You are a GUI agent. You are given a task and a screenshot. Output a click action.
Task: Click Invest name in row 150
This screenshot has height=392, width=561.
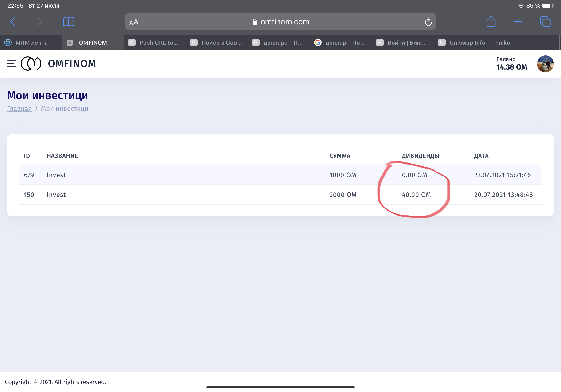pyautogui.click(x=56, y=195)
